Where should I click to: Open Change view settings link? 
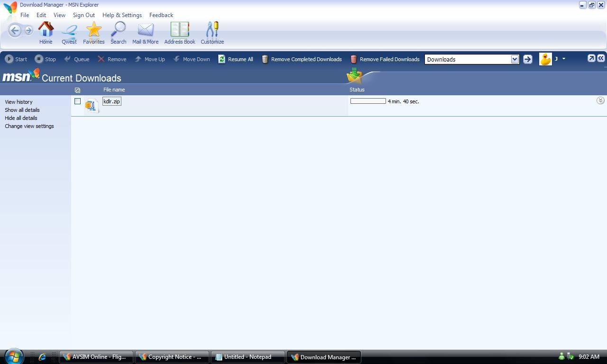[29, 126]
